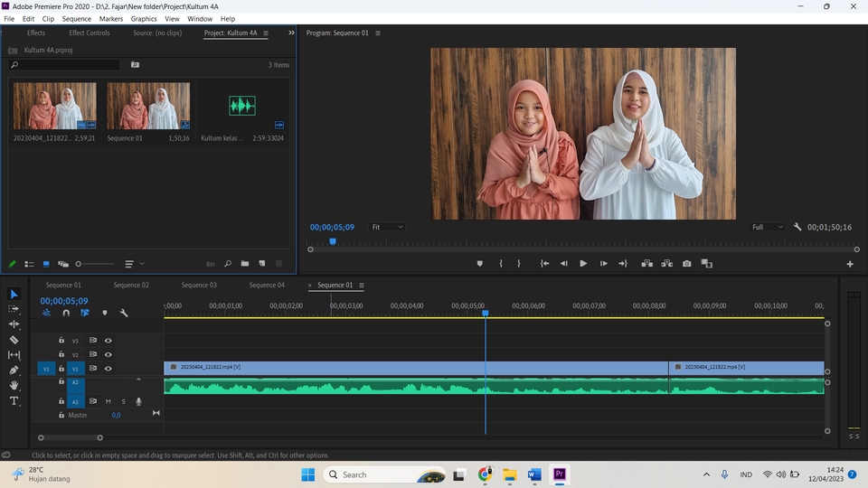Open timeline display settings wrench
Viewport: 868px width, 488px height.
click(124, 313)
